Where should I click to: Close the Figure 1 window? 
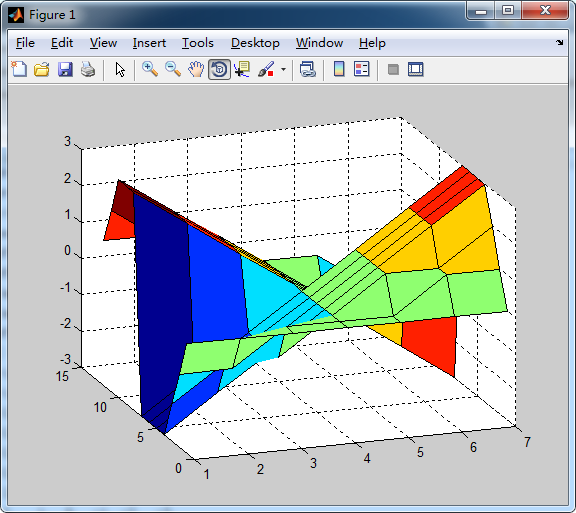(x=545, y=11)
